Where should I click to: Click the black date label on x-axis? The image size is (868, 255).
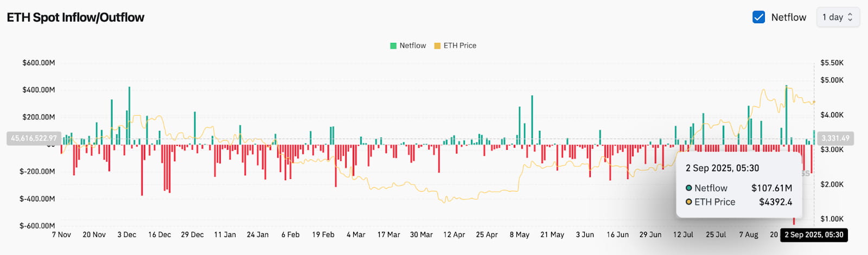pos(814,235)
